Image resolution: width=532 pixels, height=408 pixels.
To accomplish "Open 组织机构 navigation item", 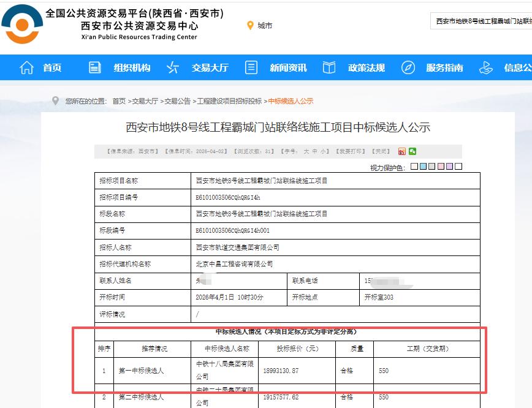I will click(x=132, y=67).
